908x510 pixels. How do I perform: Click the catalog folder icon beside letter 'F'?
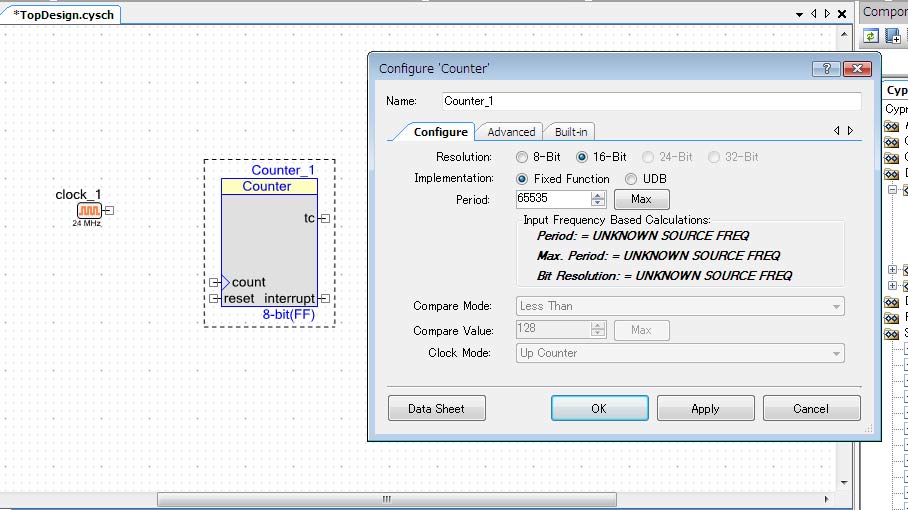point(891,317)
